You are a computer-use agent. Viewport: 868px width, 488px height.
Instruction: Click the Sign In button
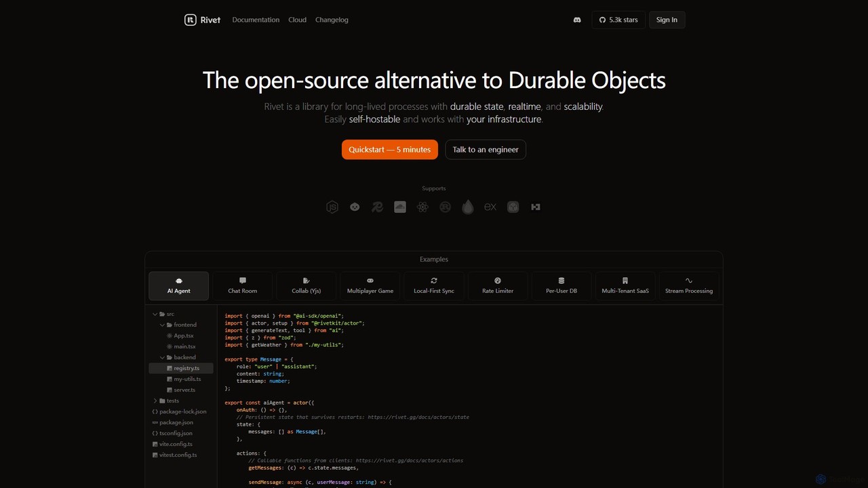(667, 20)
